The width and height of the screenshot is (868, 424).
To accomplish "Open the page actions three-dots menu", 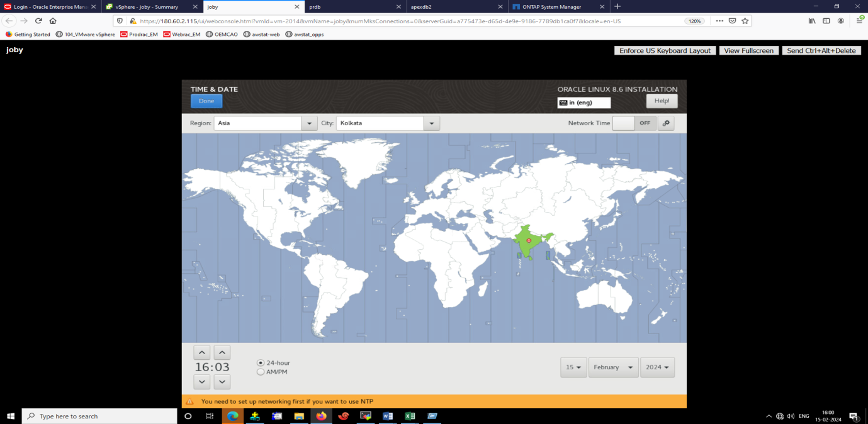I will (719, 21).
